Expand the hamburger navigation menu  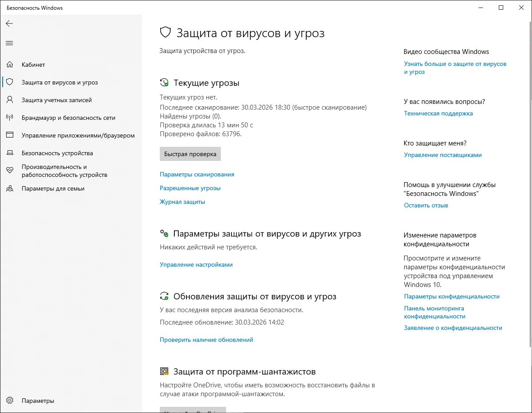[x=9, y=43]
